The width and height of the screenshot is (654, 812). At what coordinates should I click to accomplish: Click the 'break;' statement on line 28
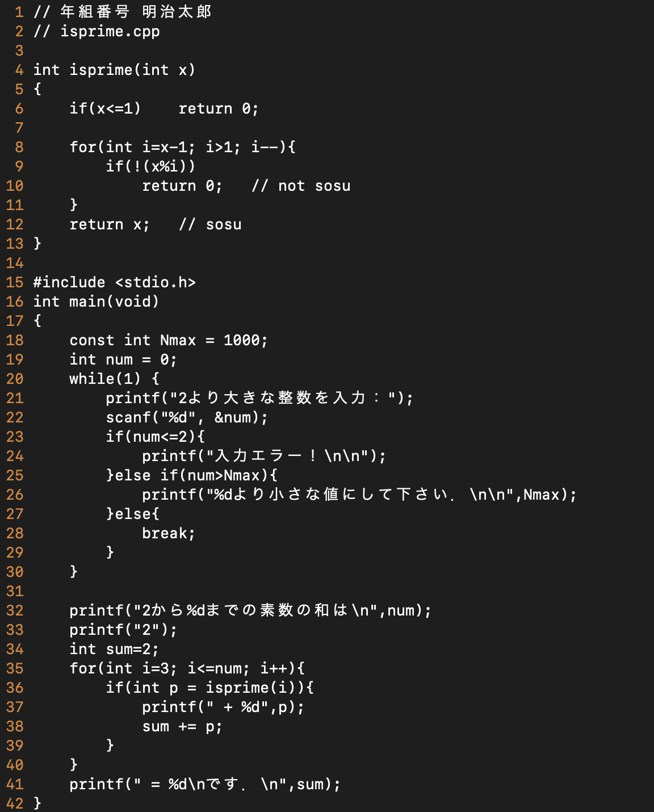[169, 533]
